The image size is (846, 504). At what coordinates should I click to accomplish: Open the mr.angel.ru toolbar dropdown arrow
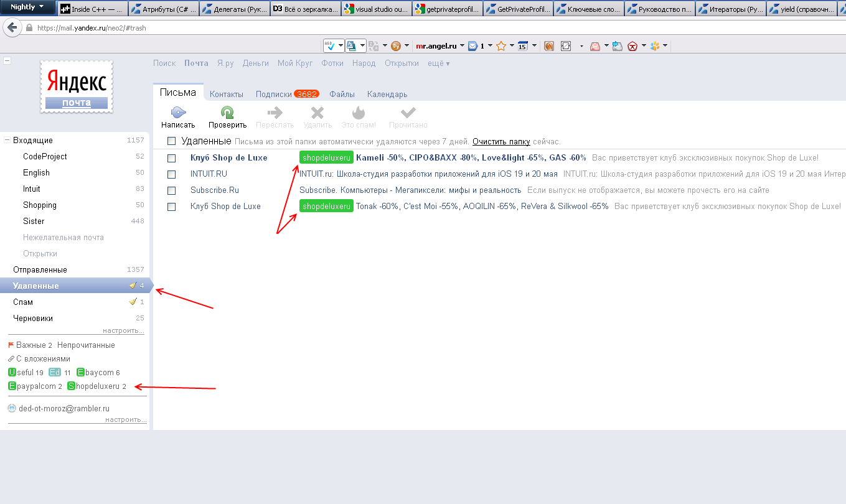pyautogui.click(x=462, y=46)
